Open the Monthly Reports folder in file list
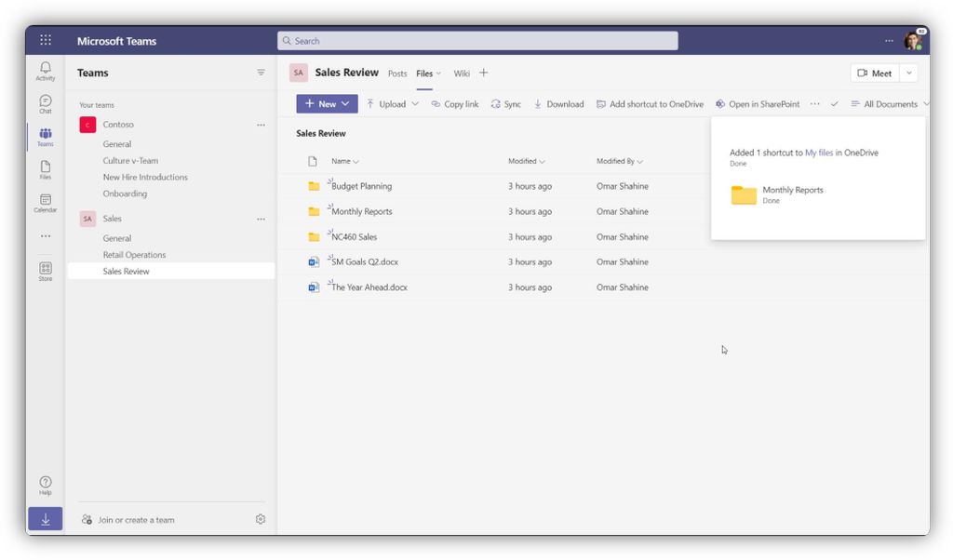The width and height of the screenshot is (953, 560). tap(362, 211)
